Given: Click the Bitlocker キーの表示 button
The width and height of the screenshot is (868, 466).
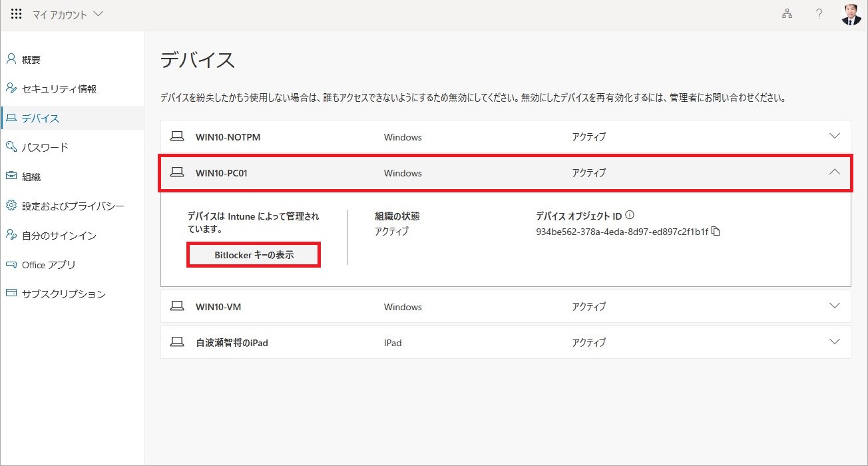Looking at the screenshot, I should [254, 255].
